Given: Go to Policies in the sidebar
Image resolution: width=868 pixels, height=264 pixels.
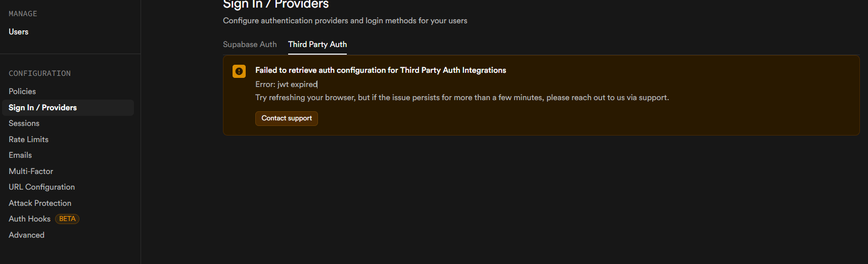Looking at the screenshot, I should click(22, 92).
